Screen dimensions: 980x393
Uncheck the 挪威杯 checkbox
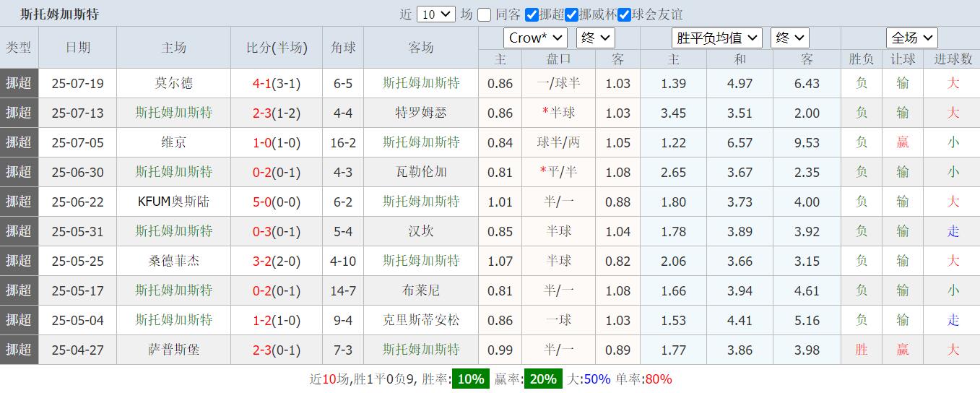[x=572, y=14]
